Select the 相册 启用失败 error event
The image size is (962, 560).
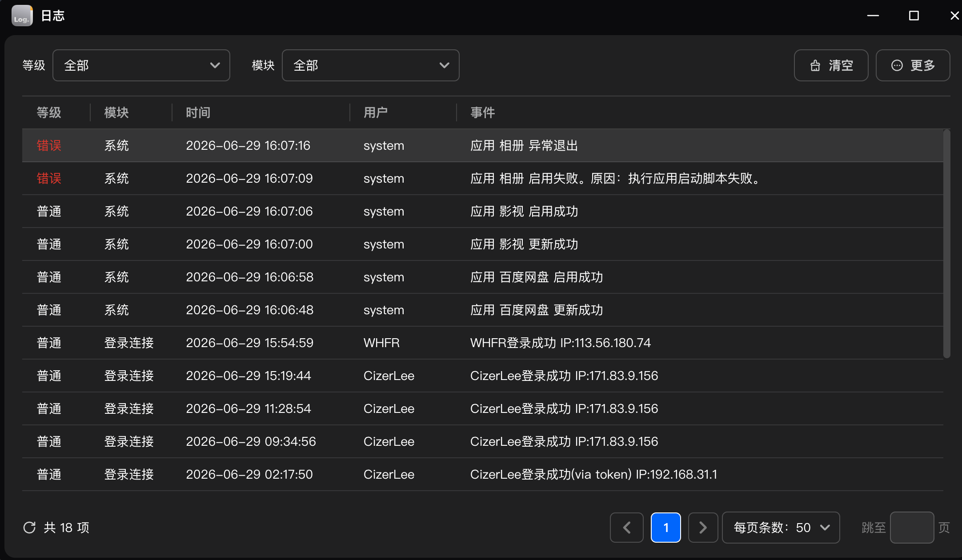(483, 178)
